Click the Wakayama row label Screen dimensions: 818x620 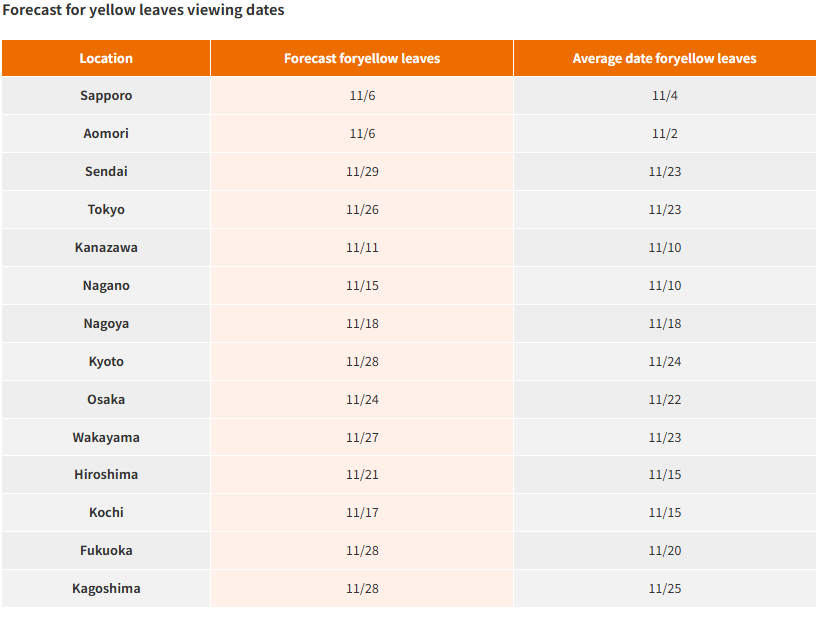pyautogui.click(x=106, y=438)
